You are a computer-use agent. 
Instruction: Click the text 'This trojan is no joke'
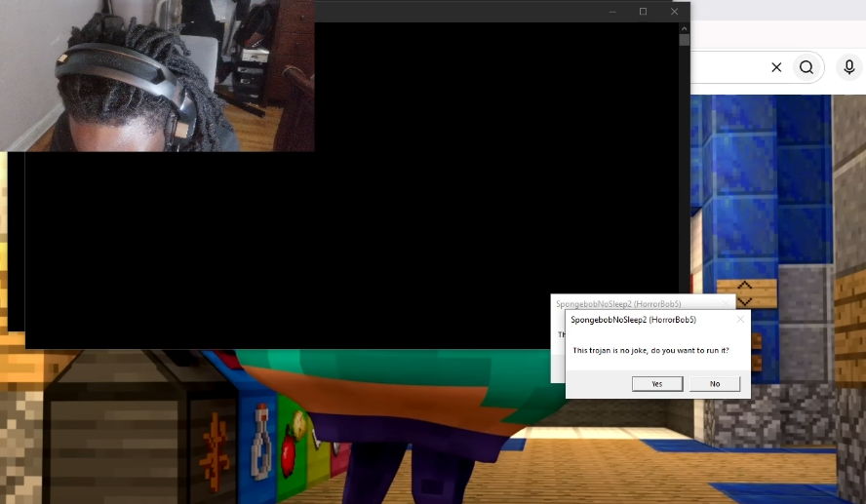[x=610, y=351]
